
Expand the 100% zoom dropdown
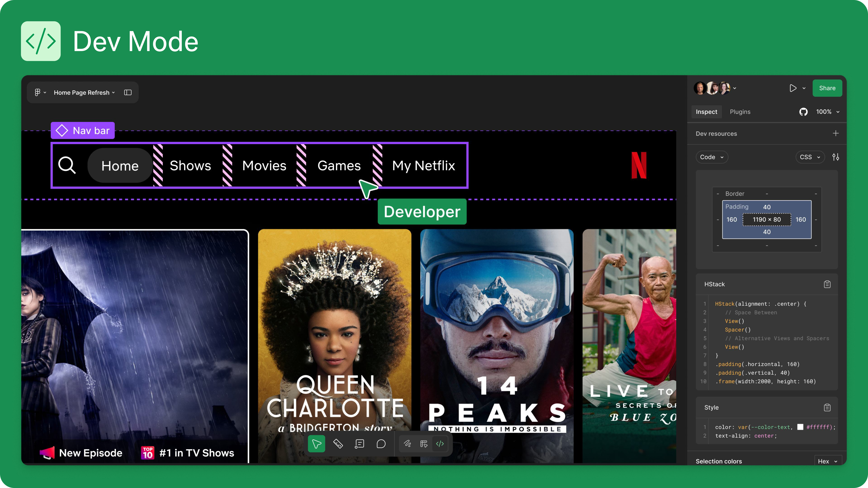[x=827, y=112]
